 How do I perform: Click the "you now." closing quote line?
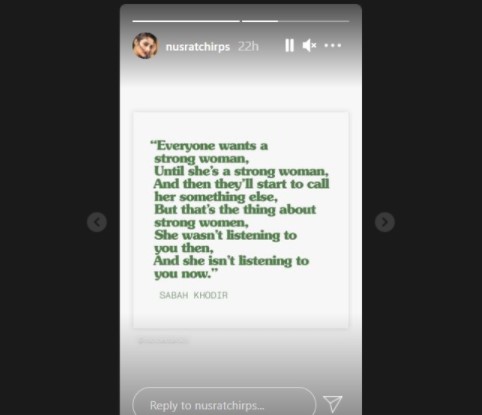186,274
